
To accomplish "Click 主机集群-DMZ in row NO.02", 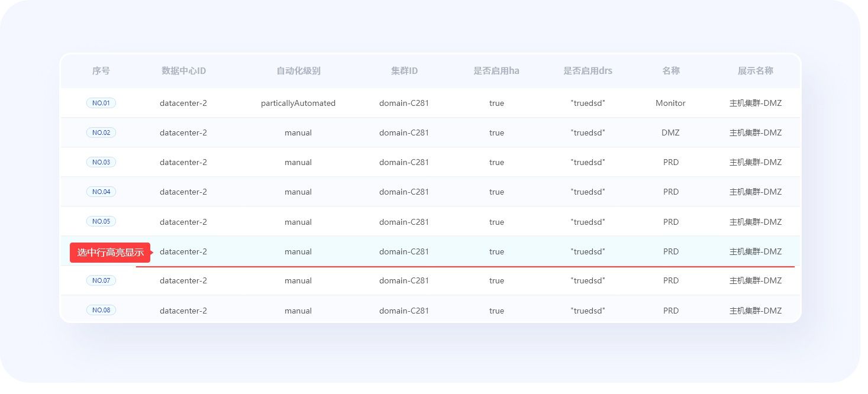I will tap(756, 133).
